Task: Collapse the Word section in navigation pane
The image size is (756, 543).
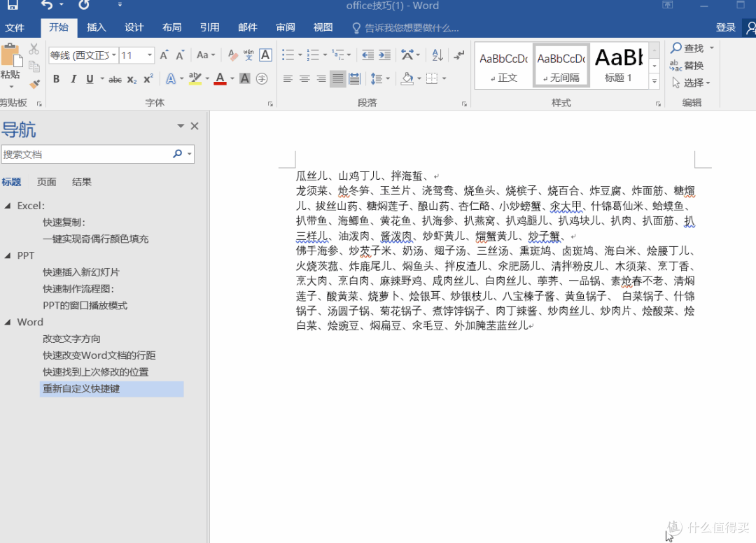Action: click(x=8, y=322)
